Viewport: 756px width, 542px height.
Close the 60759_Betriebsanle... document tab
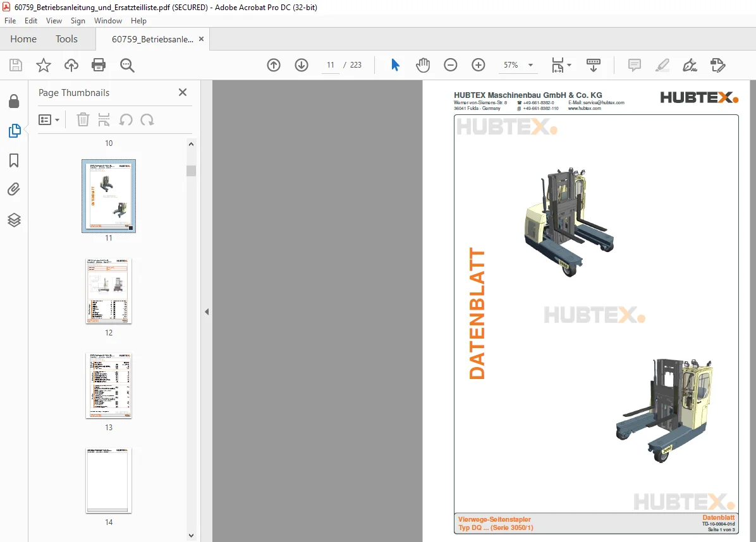(202, 39)
